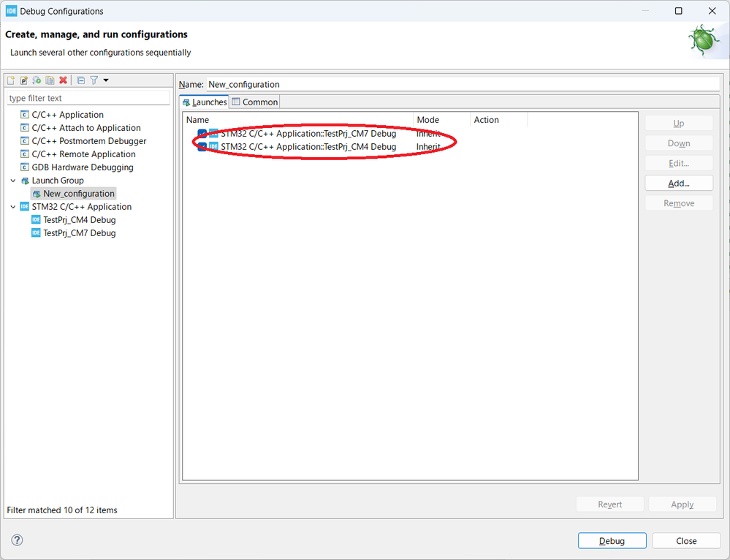
Task: Click the Add... button
Action: (x=679, y=183)
